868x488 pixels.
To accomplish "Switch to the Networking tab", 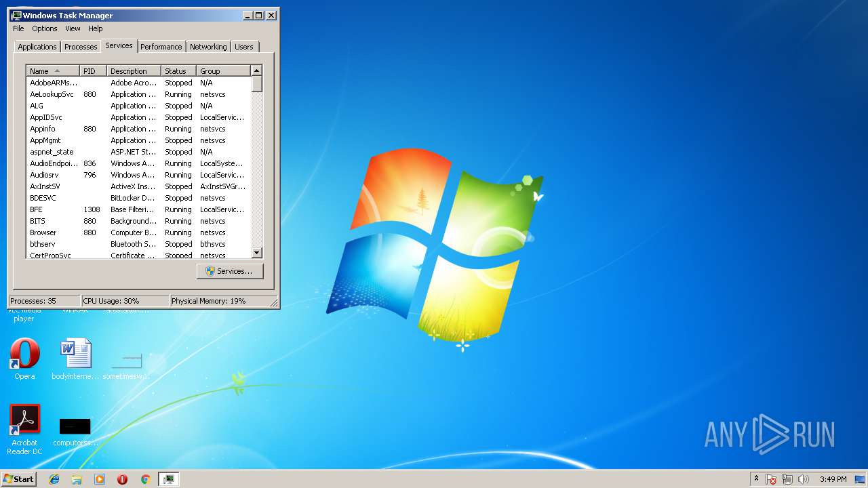I will [208, 47].
